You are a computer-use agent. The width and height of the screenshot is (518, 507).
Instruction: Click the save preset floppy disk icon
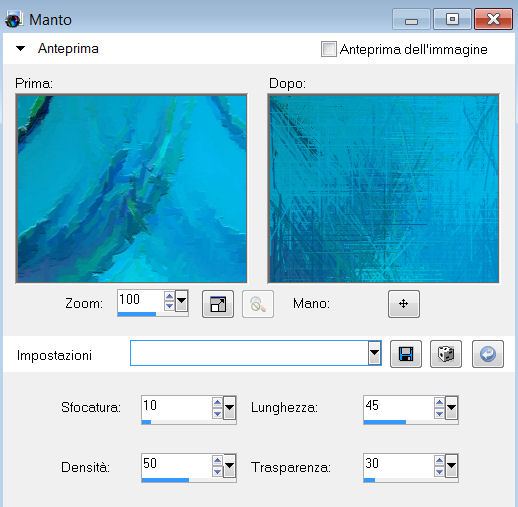(406, 354)
